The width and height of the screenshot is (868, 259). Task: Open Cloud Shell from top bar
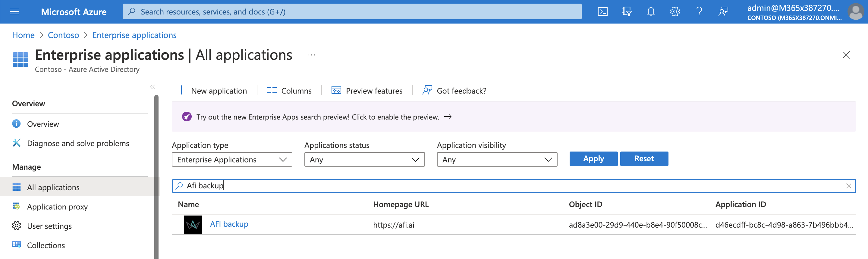coord(602,12)
